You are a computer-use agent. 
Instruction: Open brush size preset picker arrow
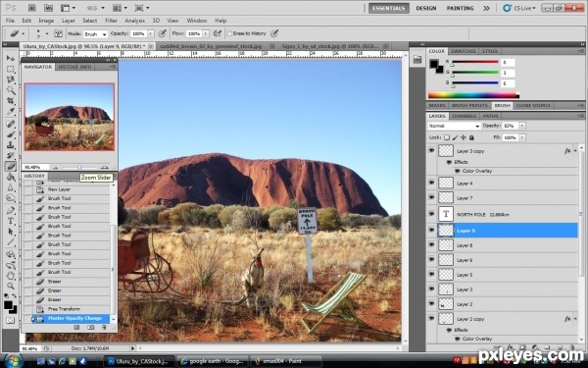click(47, 33)
